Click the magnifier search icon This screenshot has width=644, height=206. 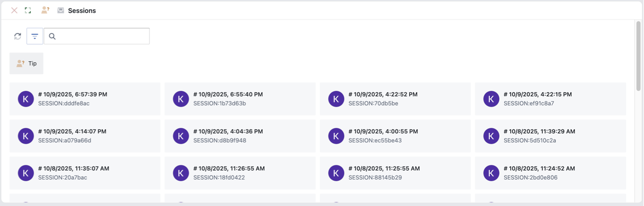[52, 36]
